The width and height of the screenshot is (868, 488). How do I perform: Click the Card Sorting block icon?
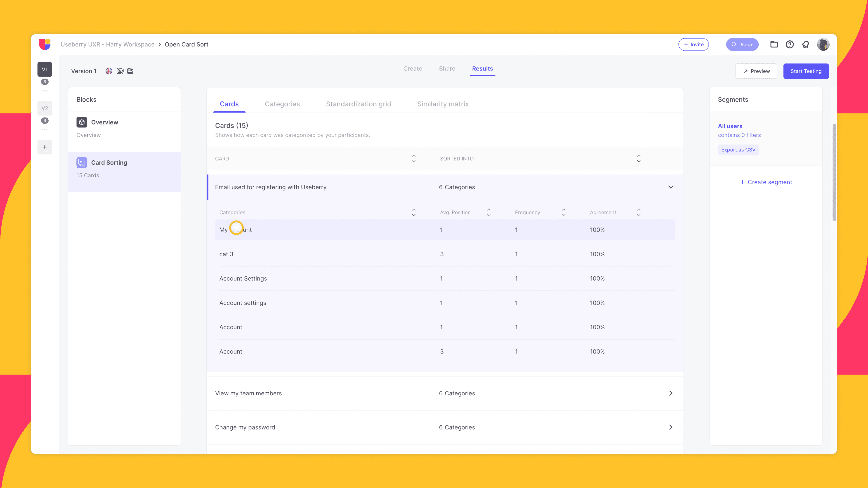pyautogui.click(x=82, y=162)
